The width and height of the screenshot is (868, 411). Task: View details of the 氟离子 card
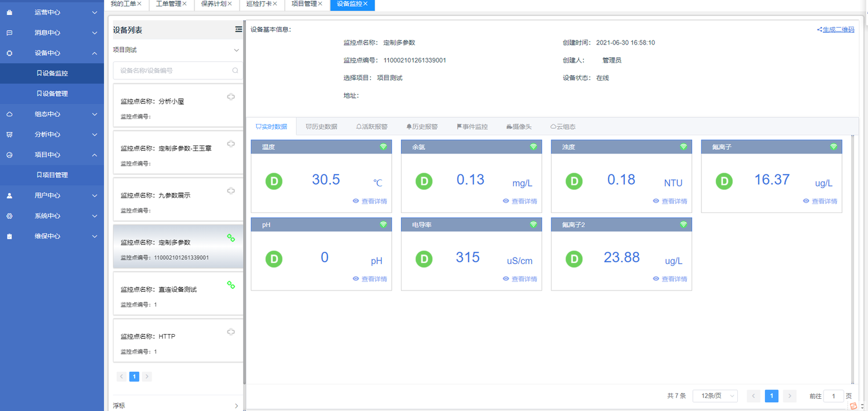[x=820, y=201]
